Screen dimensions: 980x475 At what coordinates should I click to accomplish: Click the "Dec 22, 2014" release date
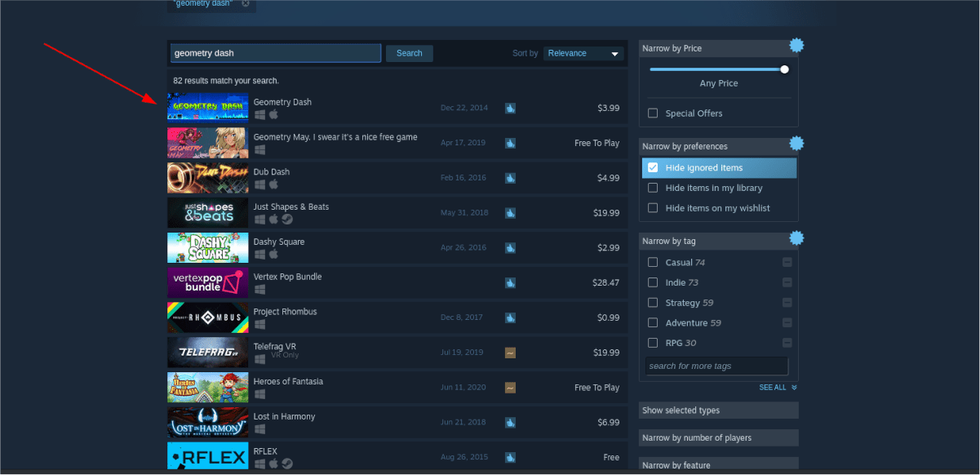click(x=463, y=108)
